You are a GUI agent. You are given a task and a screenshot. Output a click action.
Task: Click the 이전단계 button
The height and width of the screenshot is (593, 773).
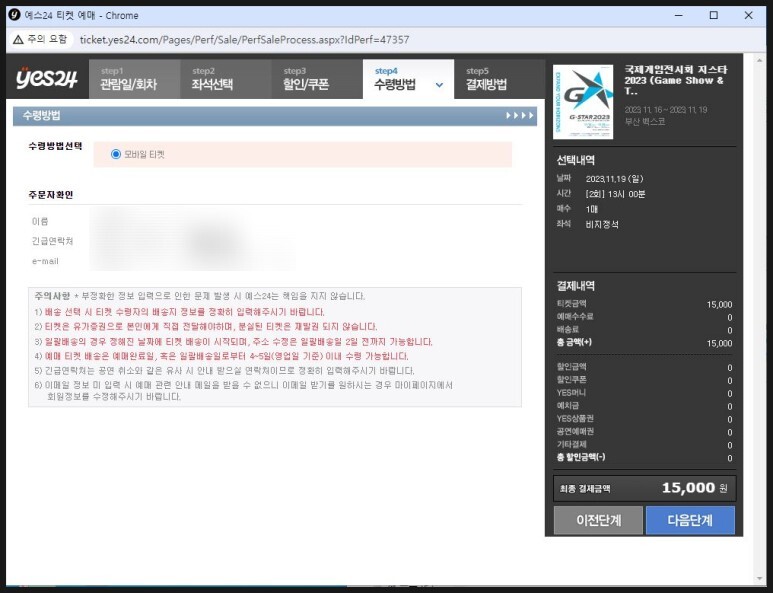[x=598, y=520]
